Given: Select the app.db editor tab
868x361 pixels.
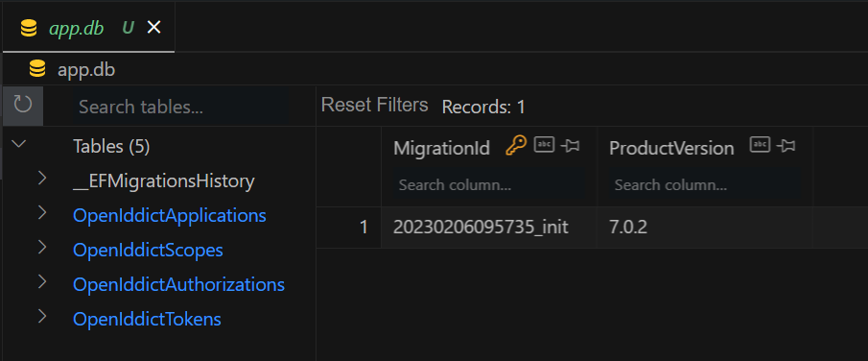Looking at the screenshot, I should [88, 28].
